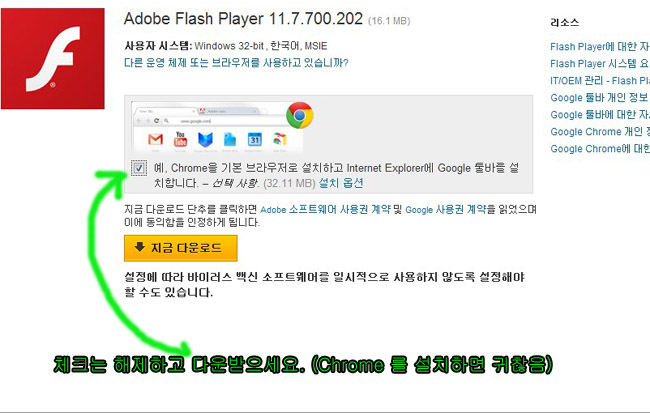Open the Google Chrome 개인 정보 link
The image size is (650, 413).
(600, 131)
